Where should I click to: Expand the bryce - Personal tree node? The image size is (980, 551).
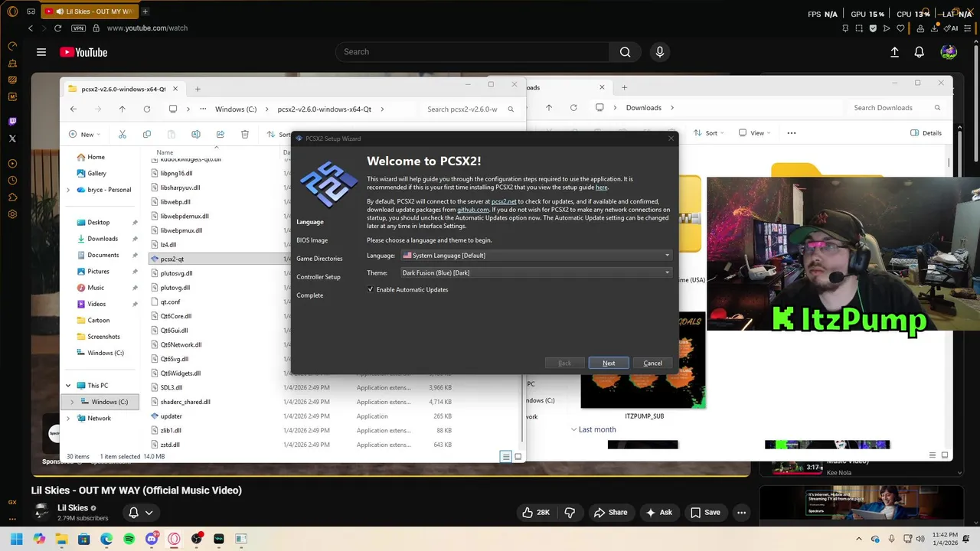68,190
